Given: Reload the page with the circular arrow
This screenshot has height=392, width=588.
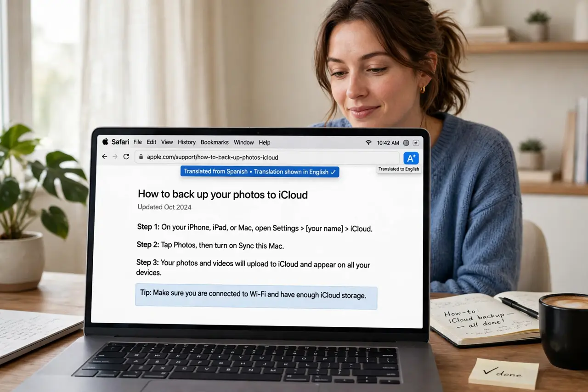Looking at the screenshot, I should pyautogui.click(x=126, y=157).
